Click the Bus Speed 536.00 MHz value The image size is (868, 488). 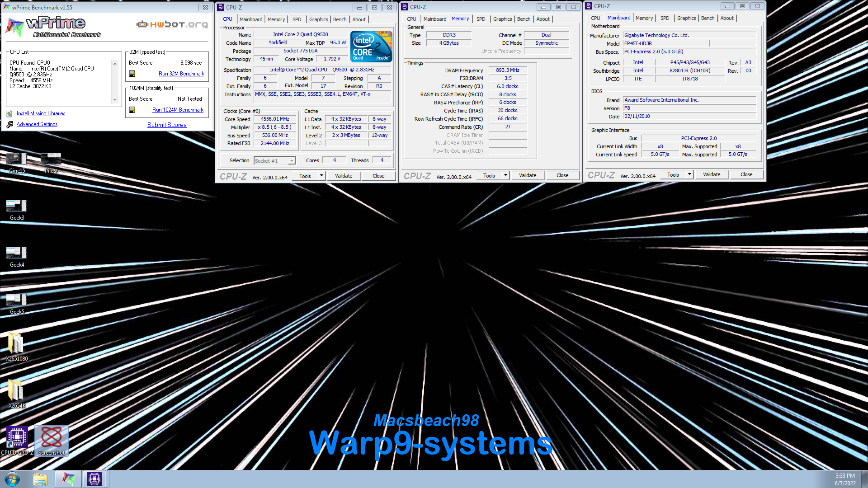pos(275,135)
